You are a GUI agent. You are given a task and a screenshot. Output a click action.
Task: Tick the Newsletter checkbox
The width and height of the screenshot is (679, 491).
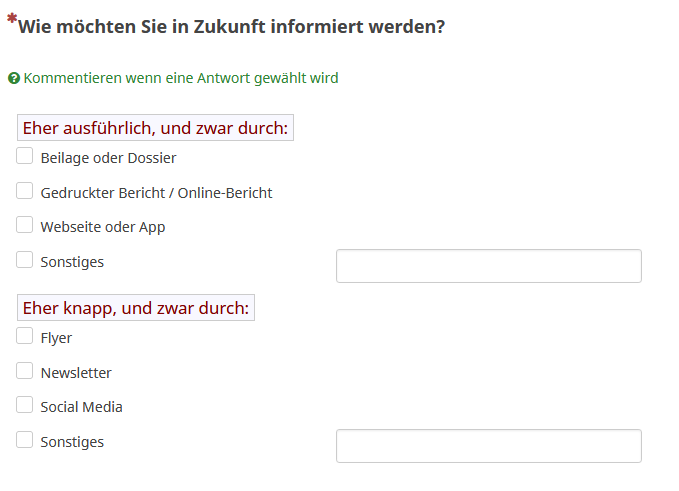tap(25, 371)
